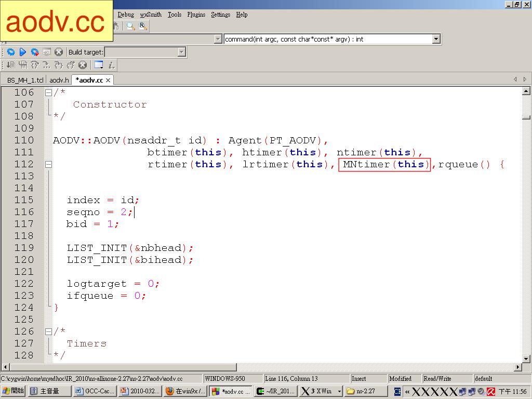
Task: Click the Rebuild icon
Action: tap(47, 52)
